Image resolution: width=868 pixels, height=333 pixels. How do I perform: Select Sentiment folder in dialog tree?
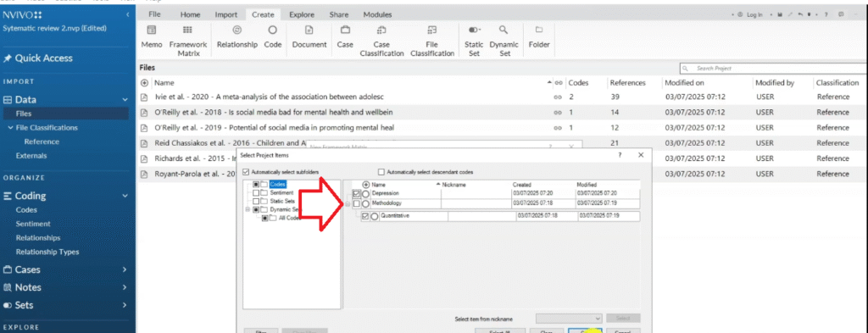(x=281, y=193)
